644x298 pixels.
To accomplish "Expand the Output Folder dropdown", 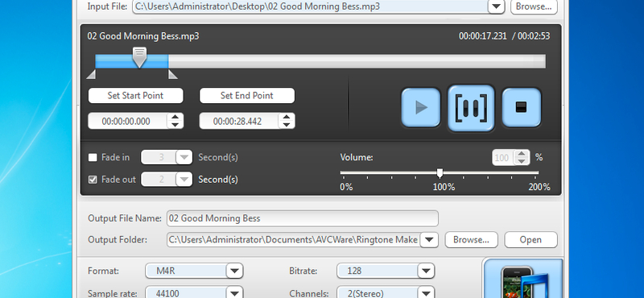I will point(429,240).
